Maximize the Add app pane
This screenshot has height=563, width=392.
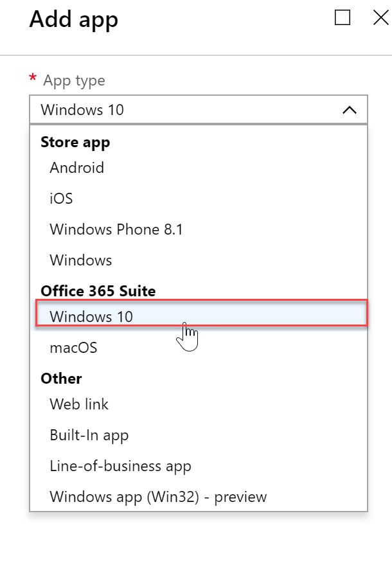(342, 17)
